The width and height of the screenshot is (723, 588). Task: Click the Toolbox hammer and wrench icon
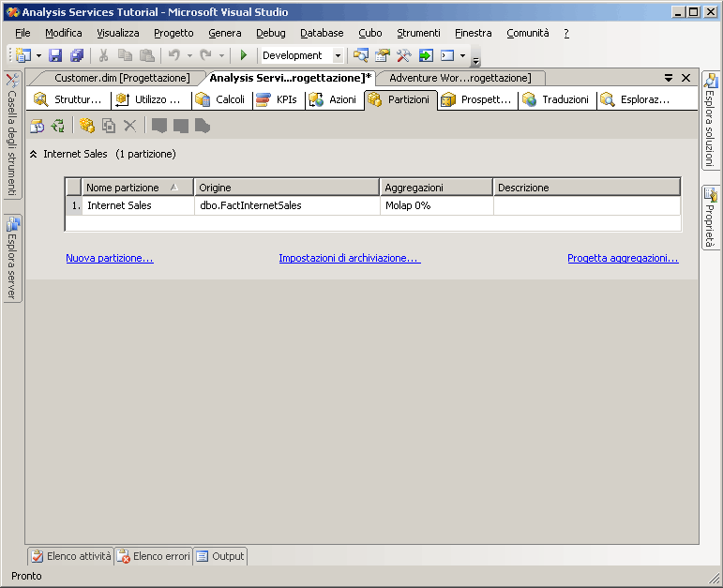[403, 55]
